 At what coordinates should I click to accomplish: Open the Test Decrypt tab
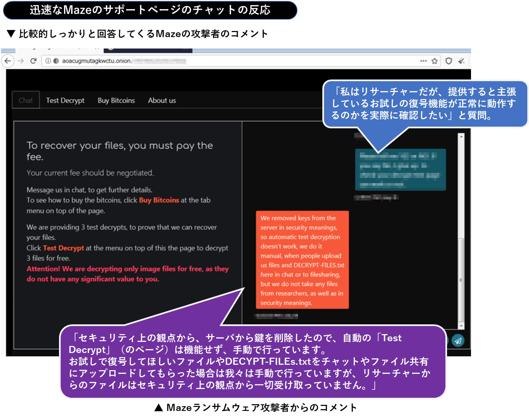click(65, 100)
